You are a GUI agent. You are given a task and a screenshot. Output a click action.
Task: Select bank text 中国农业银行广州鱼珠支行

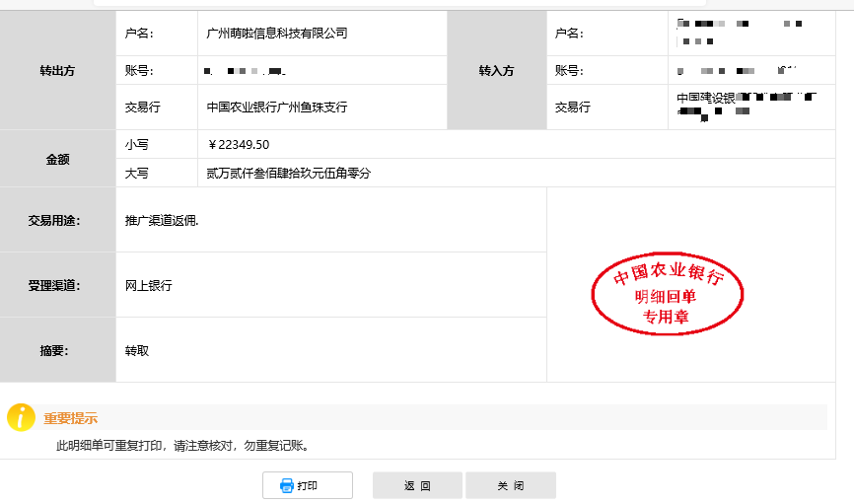pyautogui.click(x=277, y=108)
